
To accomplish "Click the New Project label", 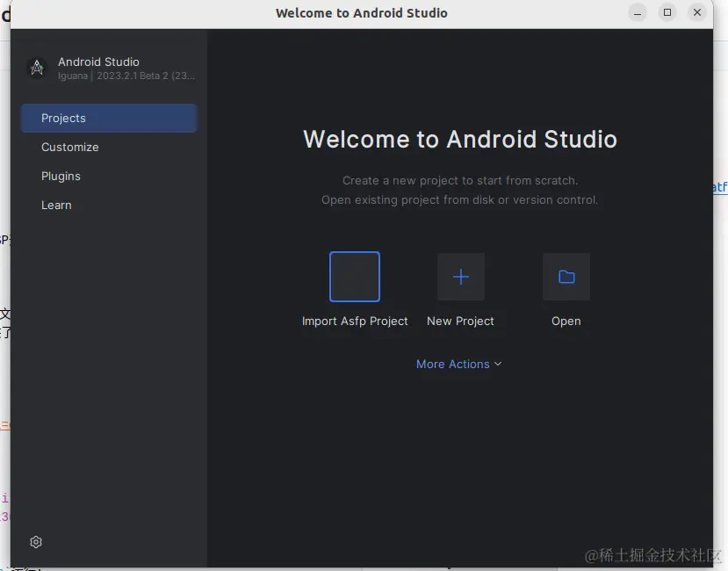I will (460, 321).
